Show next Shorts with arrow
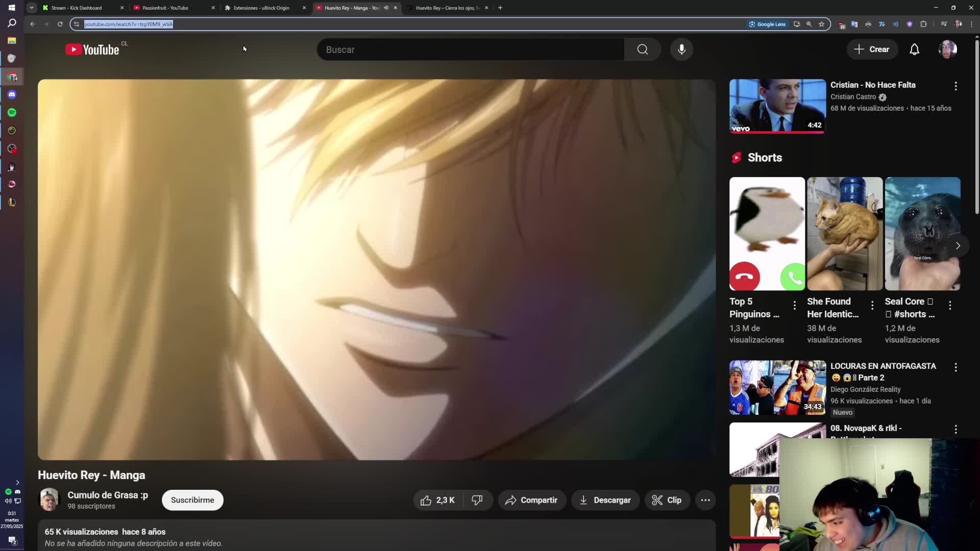This screenshot has height=551, width=980. (x=958, y=246)
